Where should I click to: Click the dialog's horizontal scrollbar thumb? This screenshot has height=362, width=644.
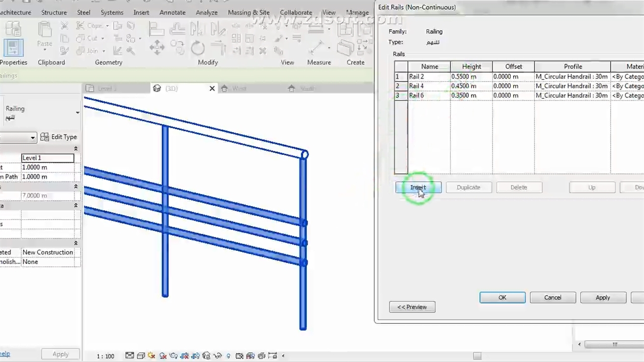click(x=614, y=344)
